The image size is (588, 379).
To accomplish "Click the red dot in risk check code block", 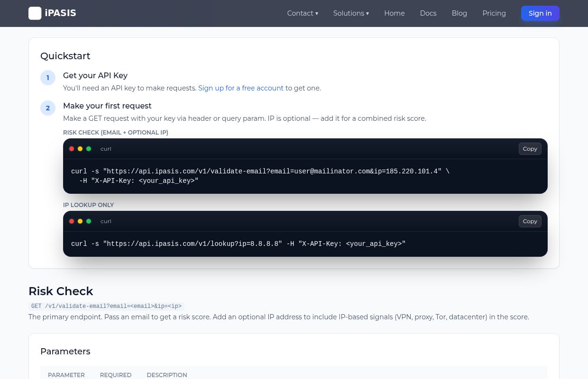I will point(72,149).
